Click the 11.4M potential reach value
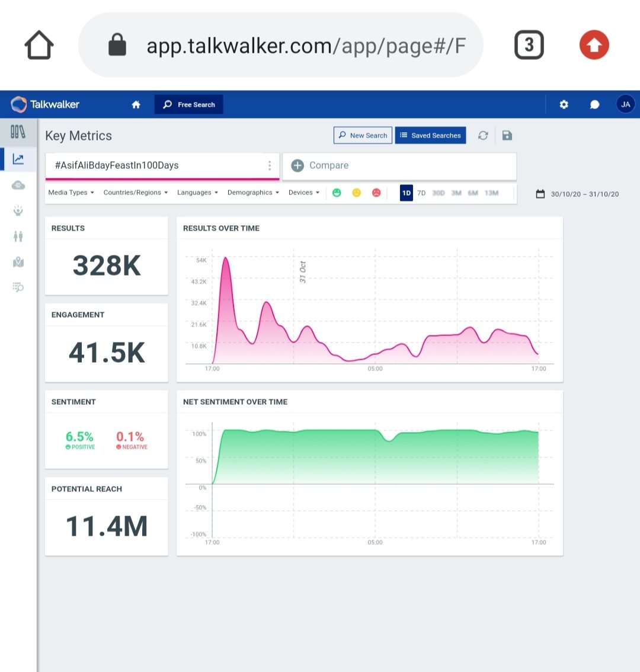640x672 pixels. [107, 526]
